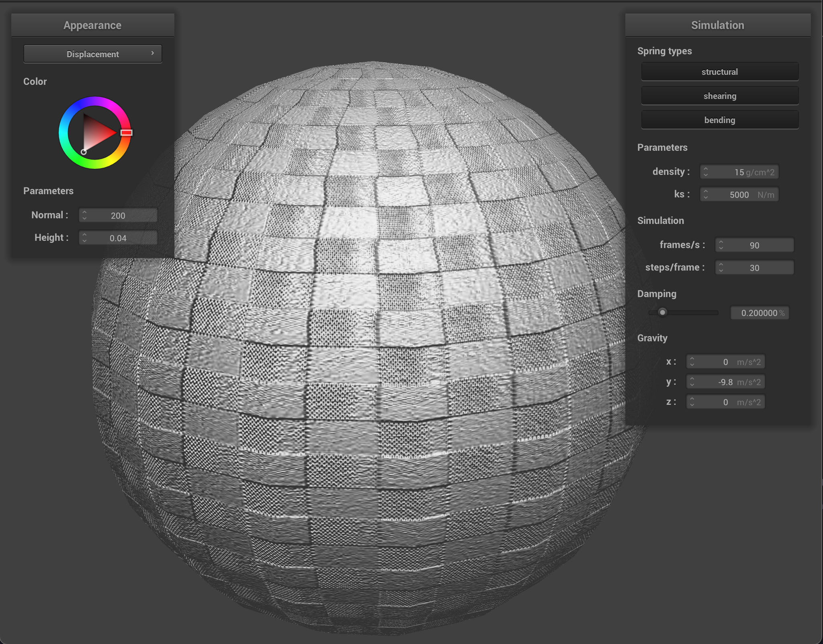Viewport: 823px width, 644px height.
Task: Decrease the Height value with its stepper arrow
Action: [x=84, y=240]
